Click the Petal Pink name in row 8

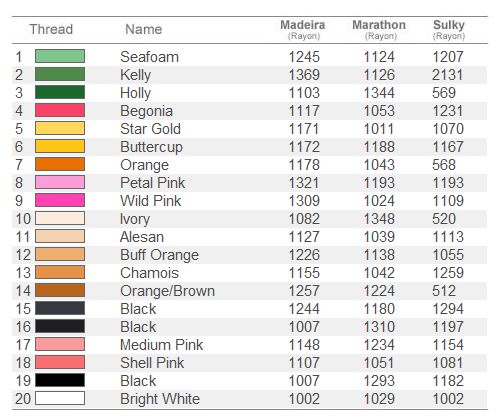click(152, 183)
